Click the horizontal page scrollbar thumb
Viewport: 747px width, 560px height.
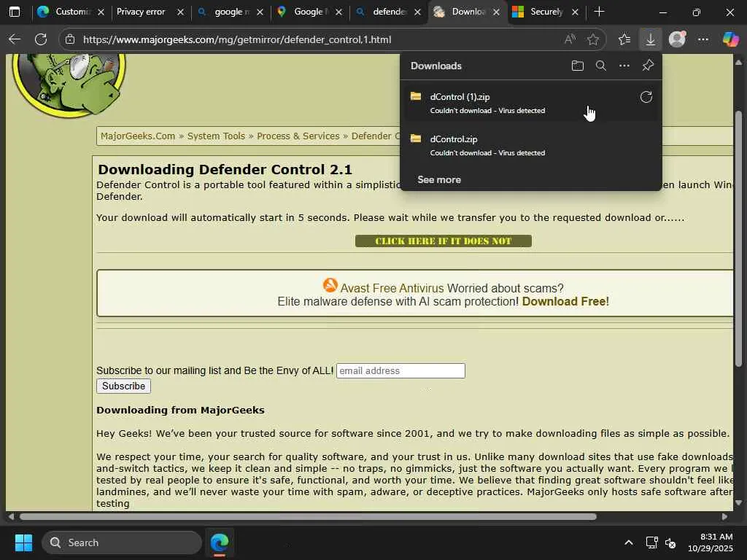pyautogui.click(x=308, y=517)
